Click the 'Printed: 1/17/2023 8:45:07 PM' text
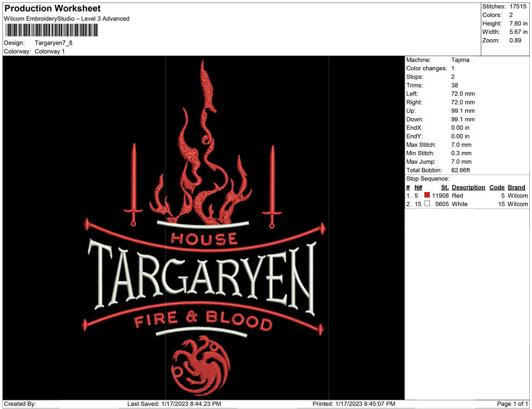The image size is (532, 409). click(354, 404)
